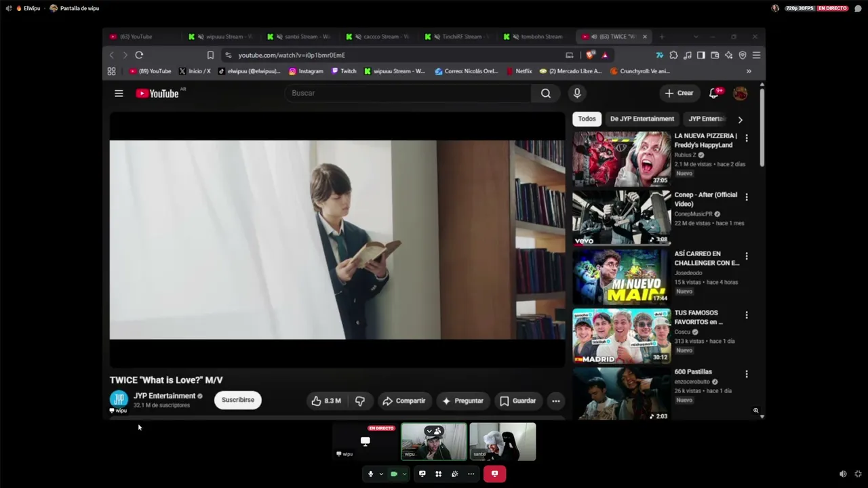Click the Preguntar button
The height and width of the screenshot is (488, 868).
pos(463,401)
